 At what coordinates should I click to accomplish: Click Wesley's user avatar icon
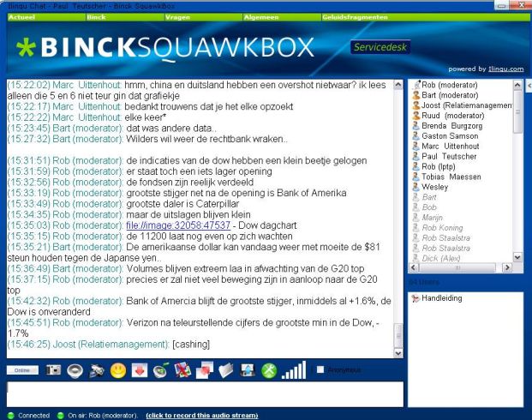[x=416, y=187]
